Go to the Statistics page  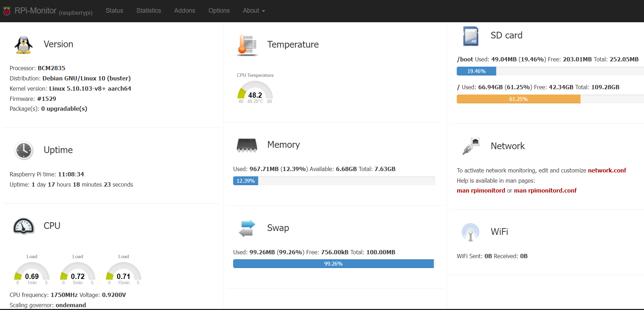(148, 11)
